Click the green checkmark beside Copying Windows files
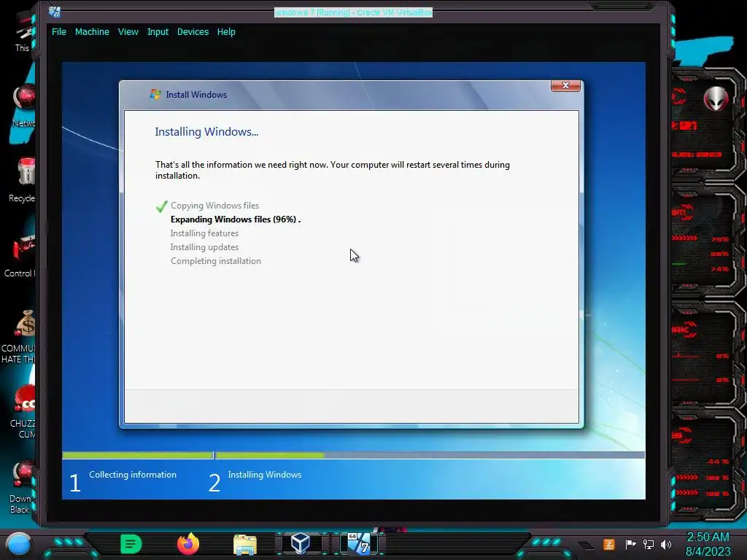Screen dimensions: 747x560 (161, 206)
